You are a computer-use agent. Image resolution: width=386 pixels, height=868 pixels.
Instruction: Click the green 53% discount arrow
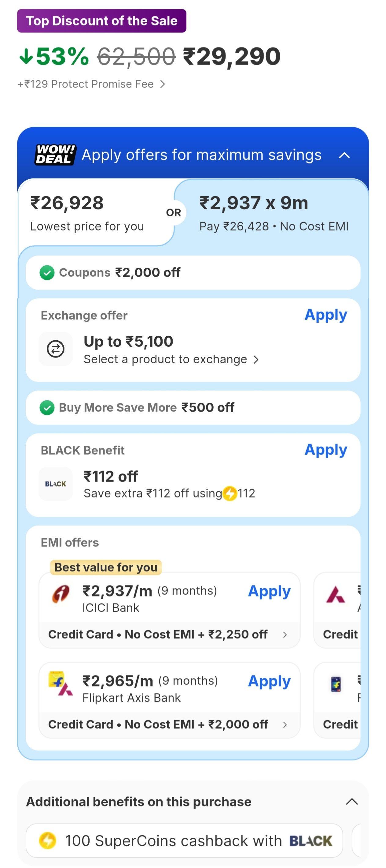[x=26, y=56]
